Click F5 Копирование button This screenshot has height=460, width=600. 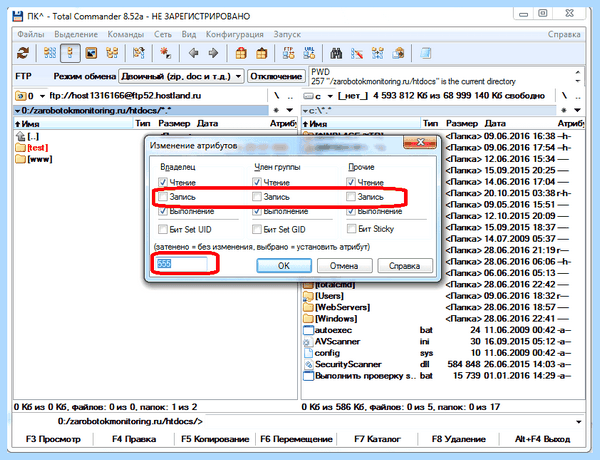coord(215,439)
